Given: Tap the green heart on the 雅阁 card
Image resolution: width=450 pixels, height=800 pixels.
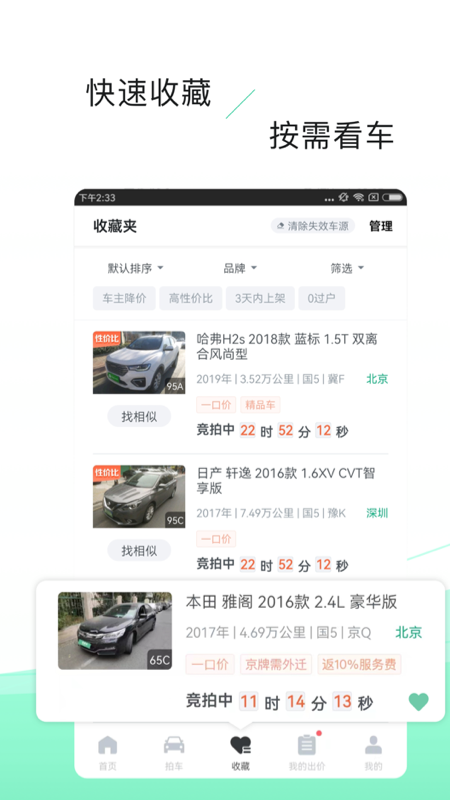Looking at the screenshot, I should [419, 702].
